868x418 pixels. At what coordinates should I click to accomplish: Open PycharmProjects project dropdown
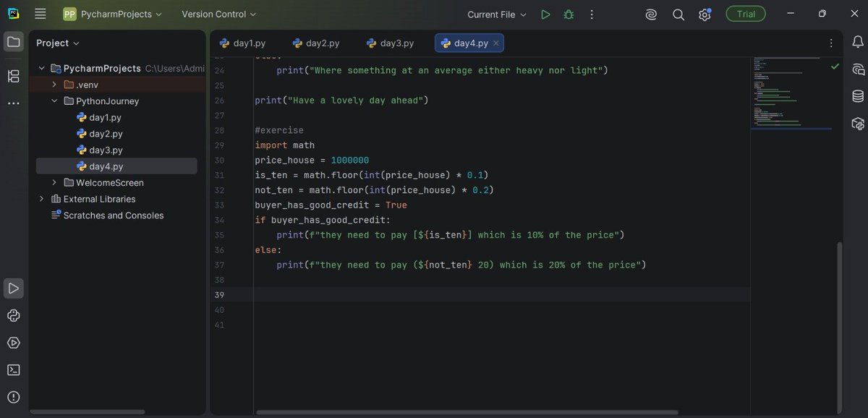113,14
